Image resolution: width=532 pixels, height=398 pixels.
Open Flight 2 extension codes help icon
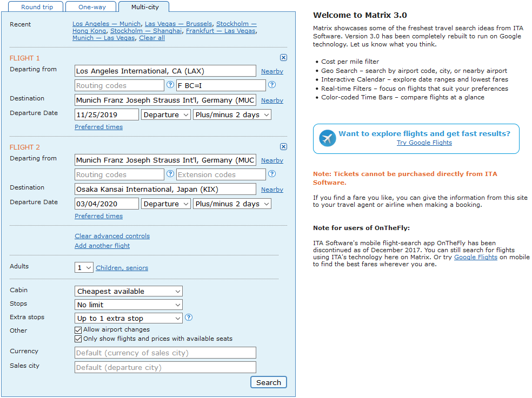272,174
